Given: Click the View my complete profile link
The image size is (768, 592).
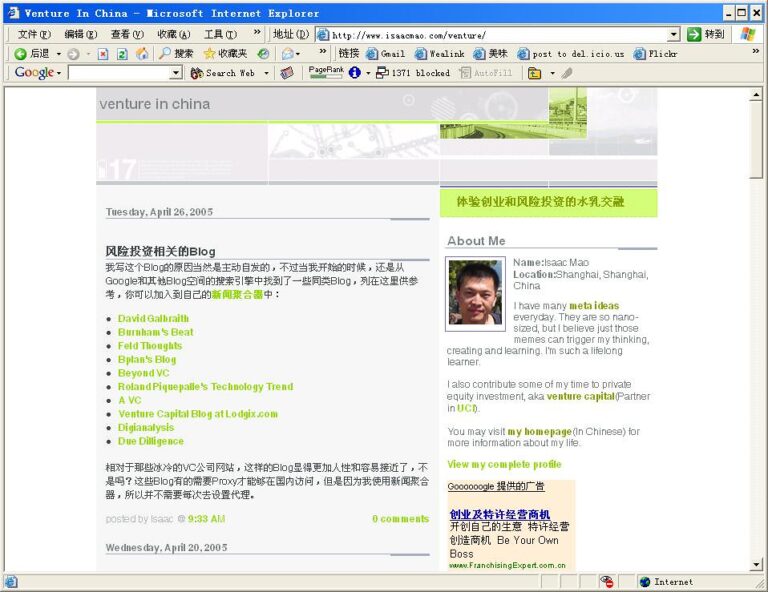Looking at the screenshot, I should click(x=504, y=464).
